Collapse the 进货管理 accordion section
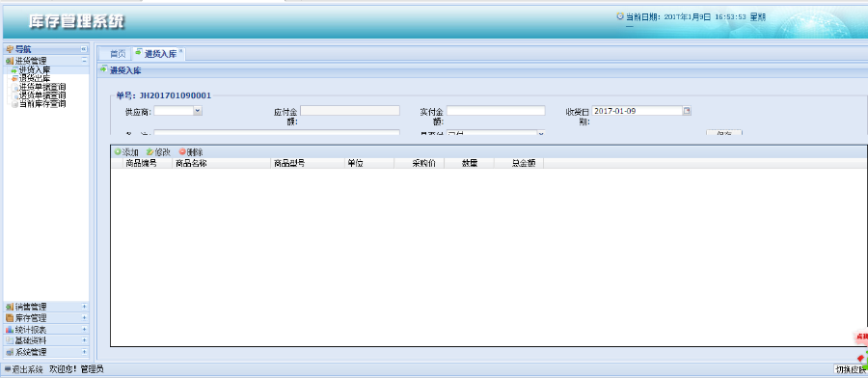Viewport: 868px width, 378px height. [84, 61]
